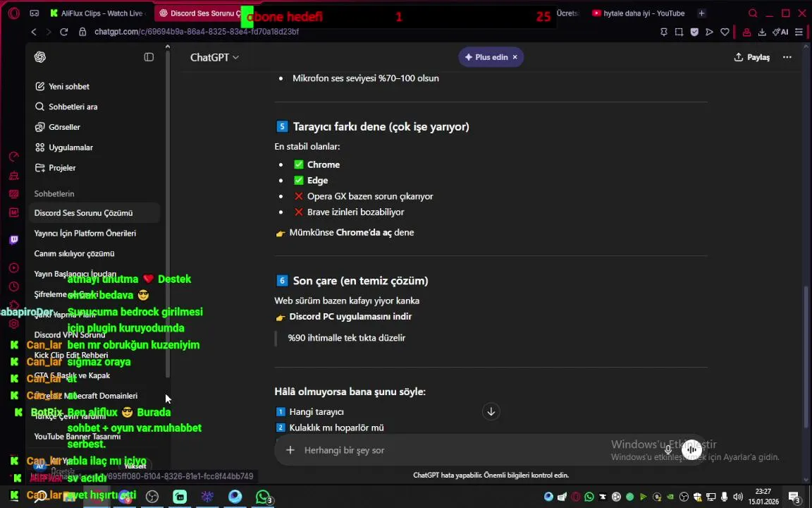Click the pin icon in address bar
The image size is (812, 508).
[x=664, y=32]
